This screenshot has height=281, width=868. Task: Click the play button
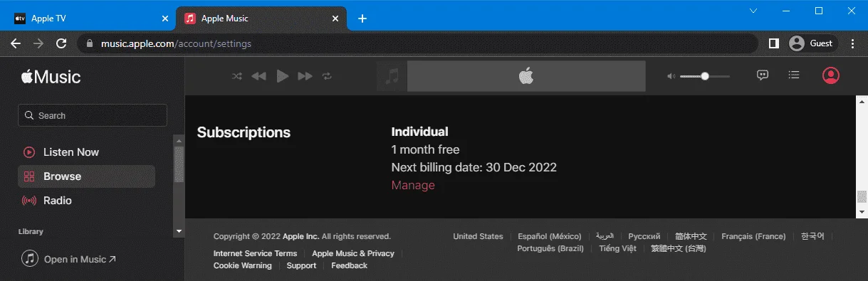(x=282, y=76)
